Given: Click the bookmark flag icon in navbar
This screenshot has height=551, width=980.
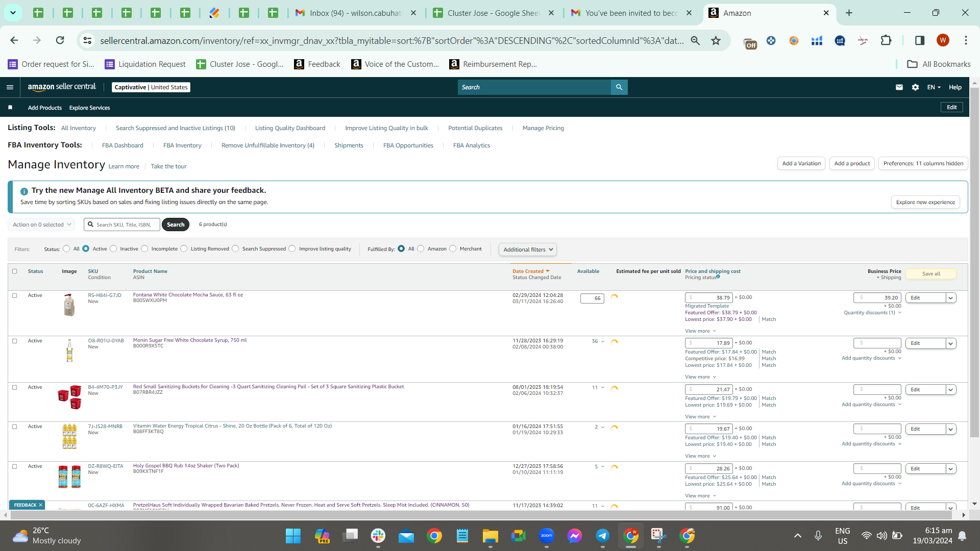Looking at the screenshot, I should pyautogui.click(x=10, y=108).
